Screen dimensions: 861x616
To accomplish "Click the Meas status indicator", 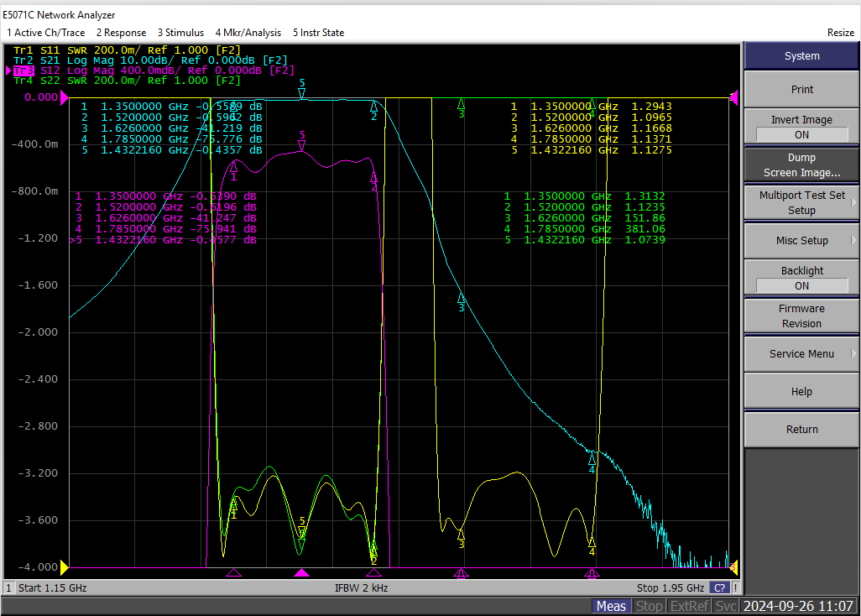I will pos(611,606).
